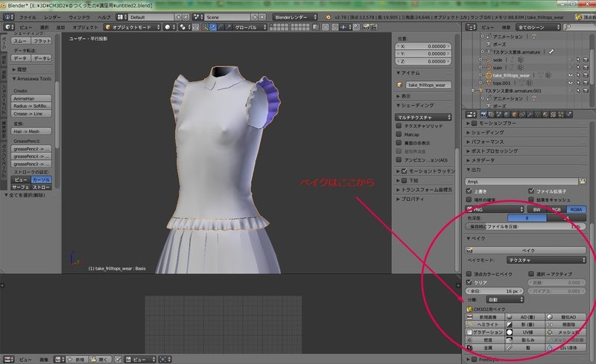Open the ヘルプ menu

(104, 17)
